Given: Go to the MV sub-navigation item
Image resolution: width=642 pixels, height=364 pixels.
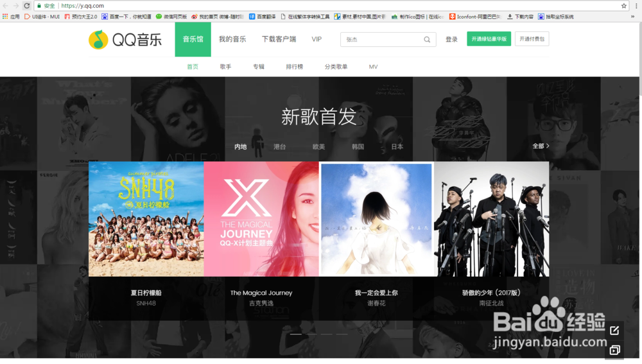Looking at the screenshot, I should point(374,67).
